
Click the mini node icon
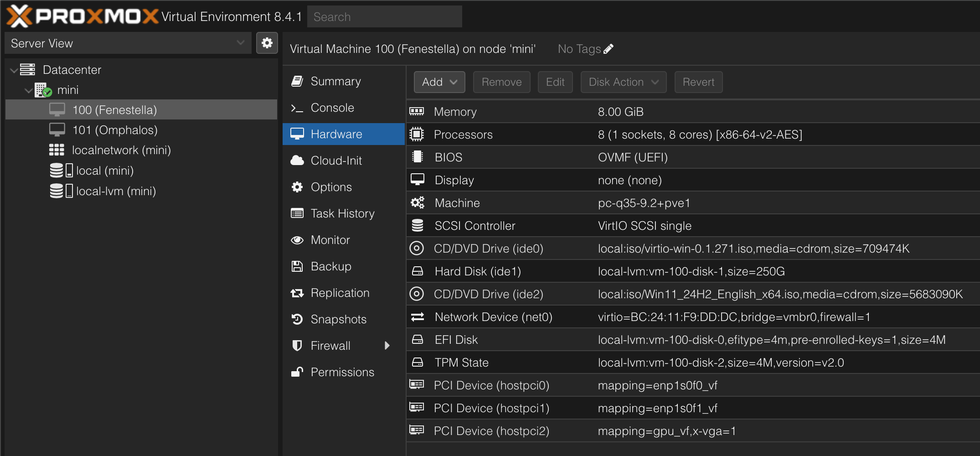click(43, 90)
